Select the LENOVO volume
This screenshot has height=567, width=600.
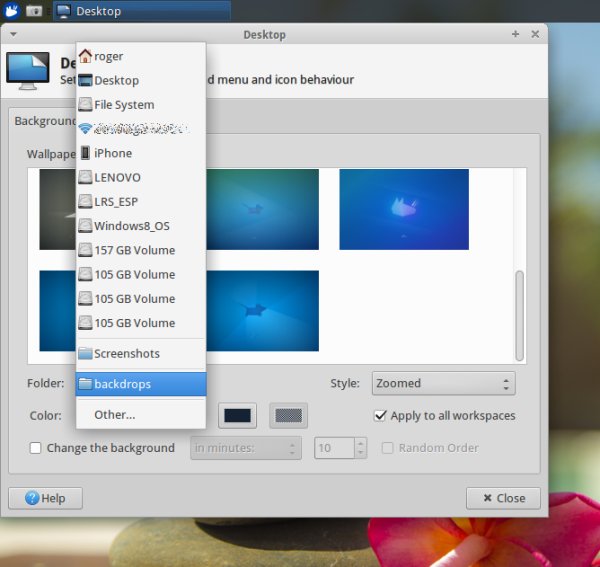141,178
